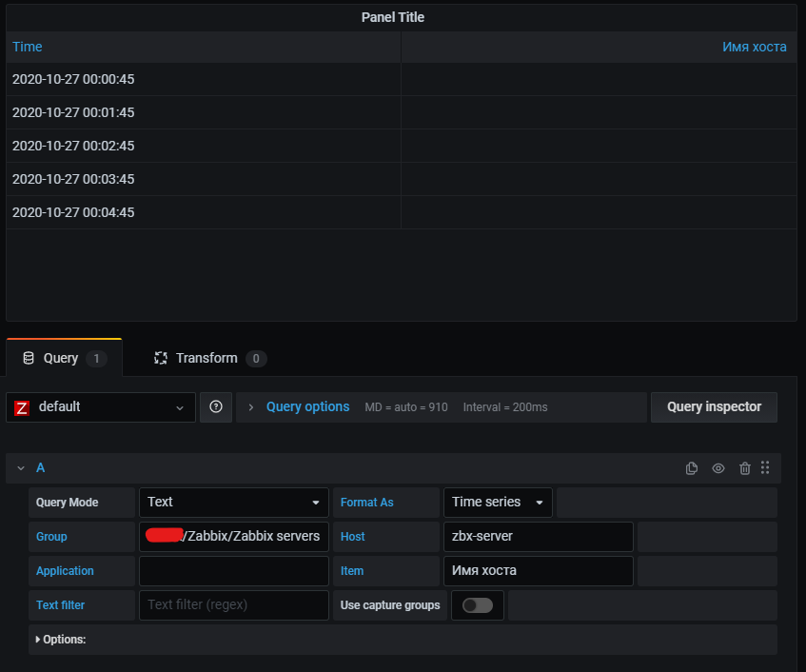806x672 pixels.
Task: Collapse query row A chevron
Action: (21, 468)
